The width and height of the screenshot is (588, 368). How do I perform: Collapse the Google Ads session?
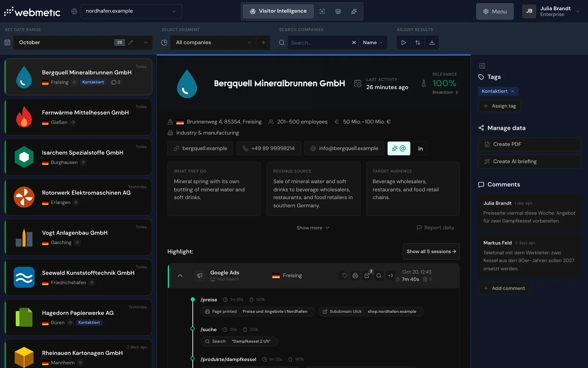[x=180, y=275]
